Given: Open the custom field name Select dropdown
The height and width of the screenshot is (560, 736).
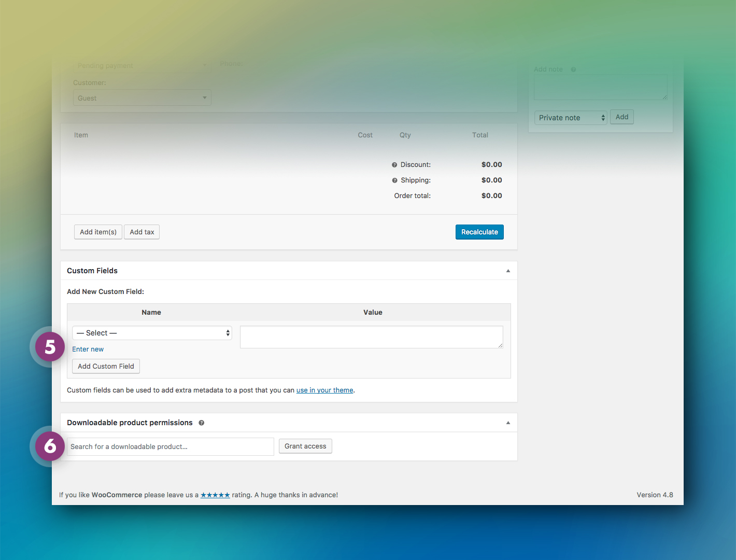Looking at the screenshot, I should click(x=152, y=333).
